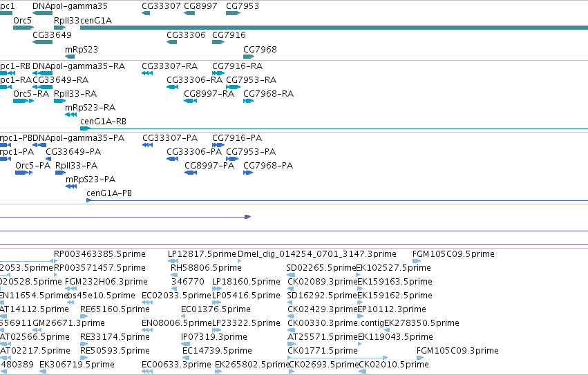Click transcript CG33306-RA
The width and height of the screenshot is (588, 375).
[195, 80]
